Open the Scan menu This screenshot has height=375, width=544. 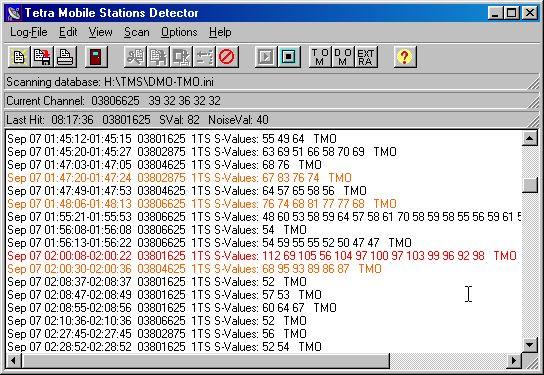pos(137,32)
